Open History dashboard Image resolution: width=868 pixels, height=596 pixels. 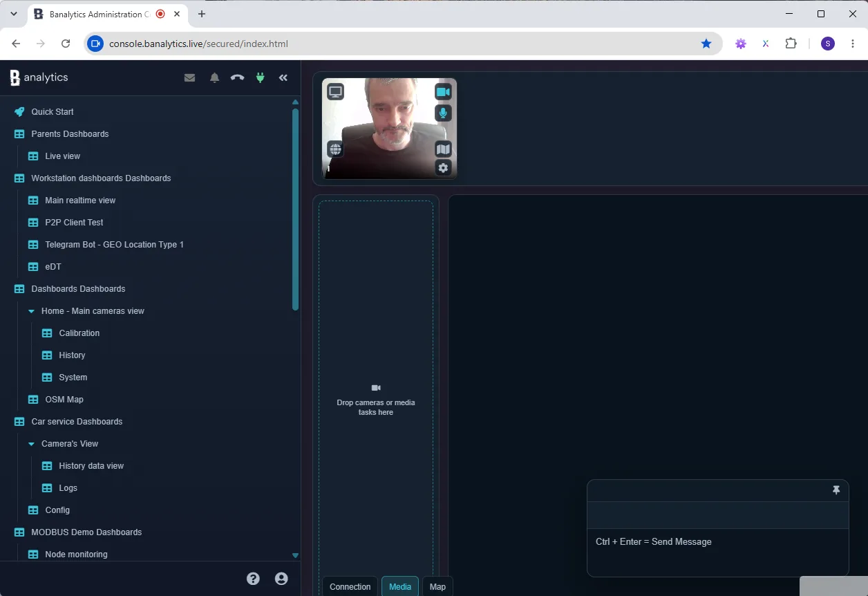72,355
